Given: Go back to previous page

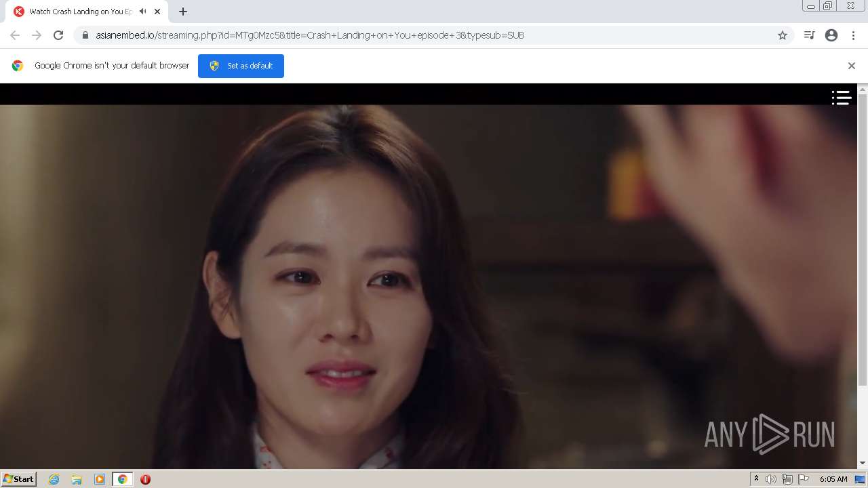Looking at the screenshot, I should (15, 35).
